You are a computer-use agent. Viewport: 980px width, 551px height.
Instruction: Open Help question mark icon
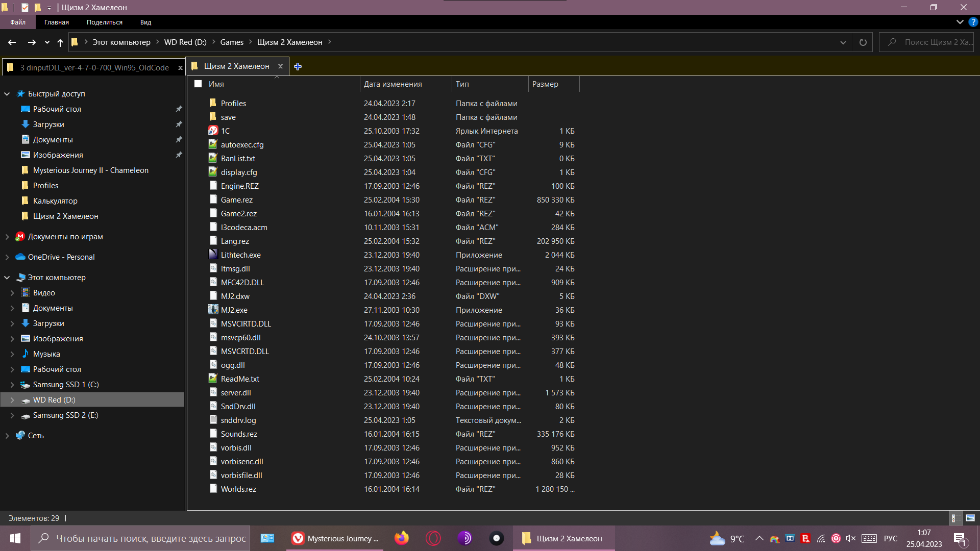pyautogui.click(x=973, y=22)
